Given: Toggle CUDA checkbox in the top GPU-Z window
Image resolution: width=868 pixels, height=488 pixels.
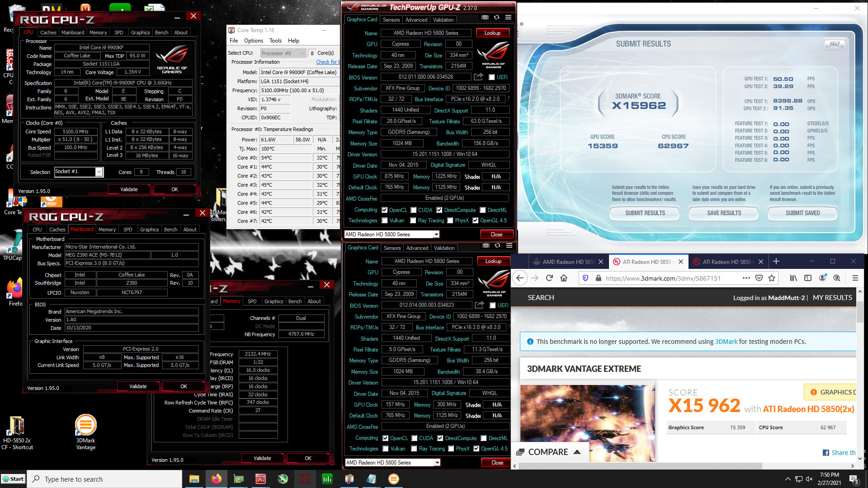Looking at the screenshot, I should (x=413, y=210).
